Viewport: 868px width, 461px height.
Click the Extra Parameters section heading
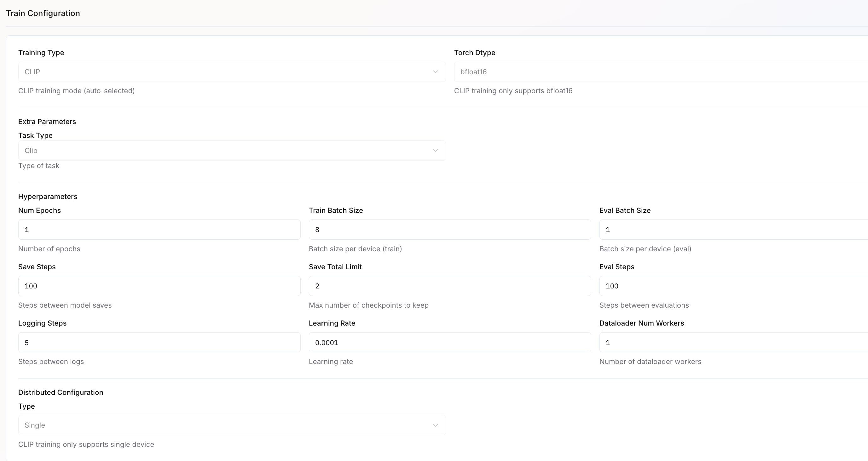click(x=47, y=122)
